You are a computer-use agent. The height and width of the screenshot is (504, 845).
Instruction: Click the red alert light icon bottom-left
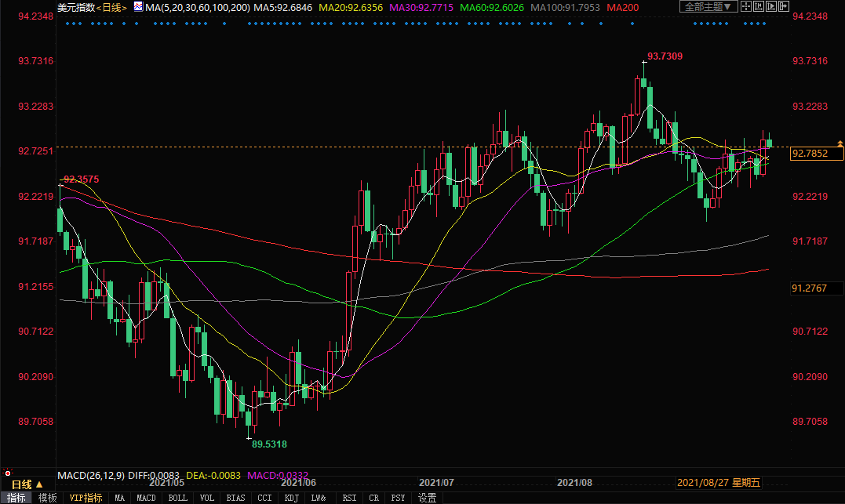(7, 473)
